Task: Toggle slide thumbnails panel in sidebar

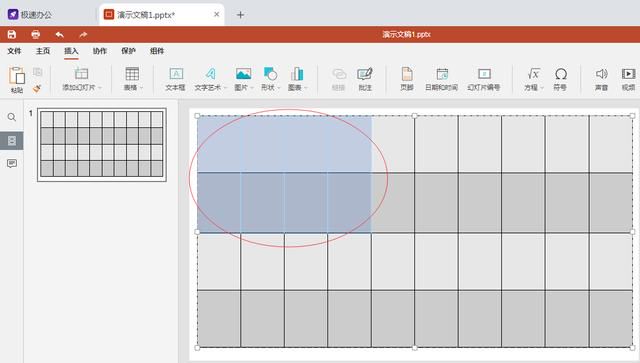Action: coord(12,141)
